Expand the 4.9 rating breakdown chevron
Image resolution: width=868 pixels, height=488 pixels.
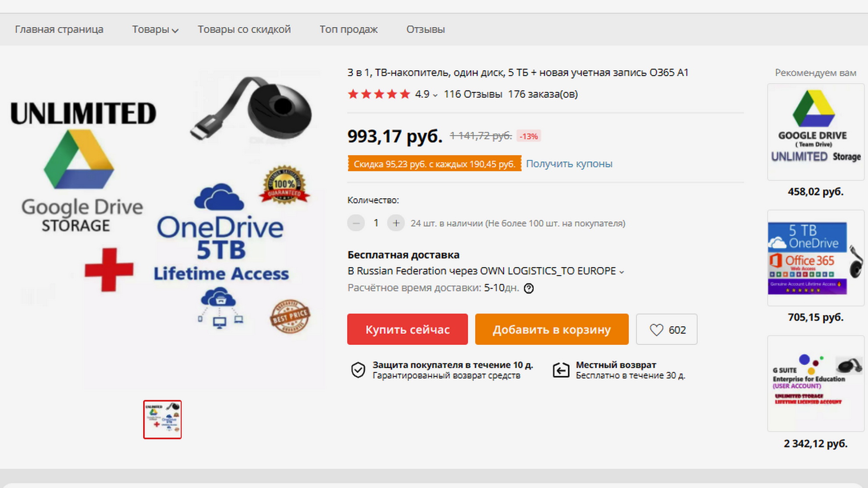[435, 95]
